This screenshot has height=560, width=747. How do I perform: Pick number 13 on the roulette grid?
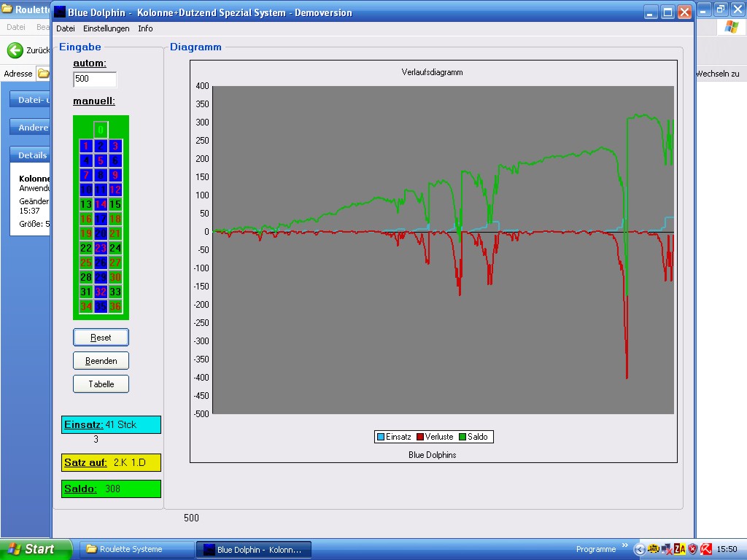point(86,204)
